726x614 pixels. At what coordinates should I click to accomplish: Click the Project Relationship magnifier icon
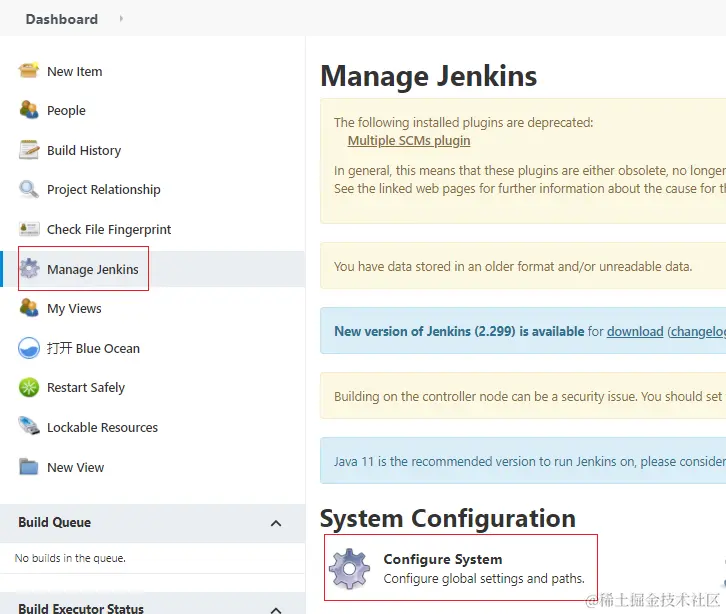(29, 189)
